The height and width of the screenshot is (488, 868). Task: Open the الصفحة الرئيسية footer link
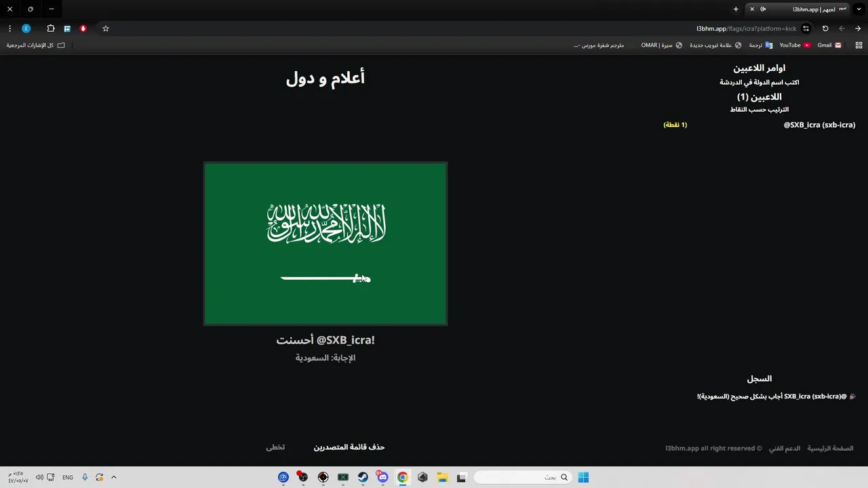[x=830, y=449]
